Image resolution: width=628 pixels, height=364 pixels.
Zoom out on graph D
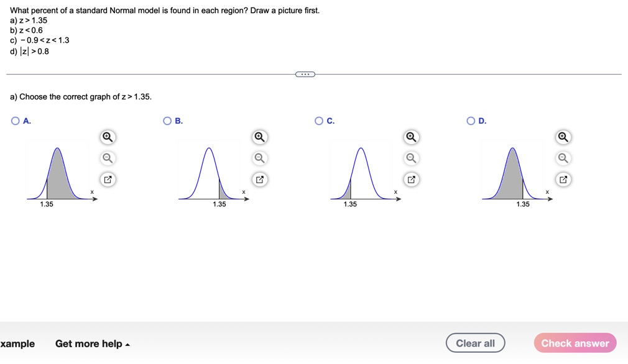(x=563, y=158)
